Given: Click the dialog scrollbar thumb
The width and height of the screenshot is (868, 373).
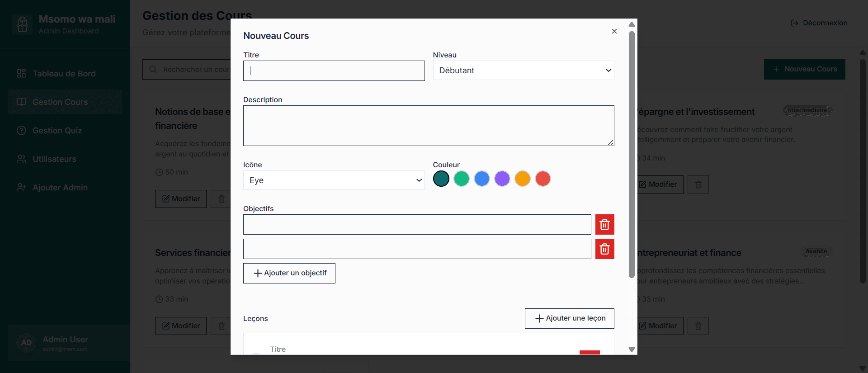Looking at the screenshot, I should pyautogui.click(x=632, y=155).
